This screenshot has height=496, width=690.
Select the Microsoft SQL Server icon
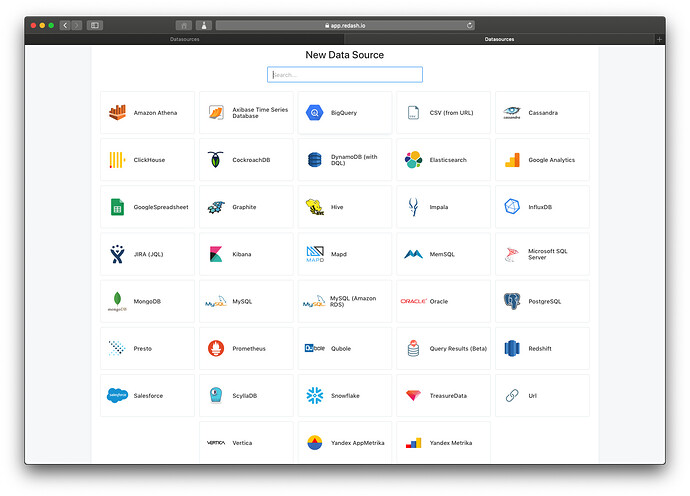512,254
